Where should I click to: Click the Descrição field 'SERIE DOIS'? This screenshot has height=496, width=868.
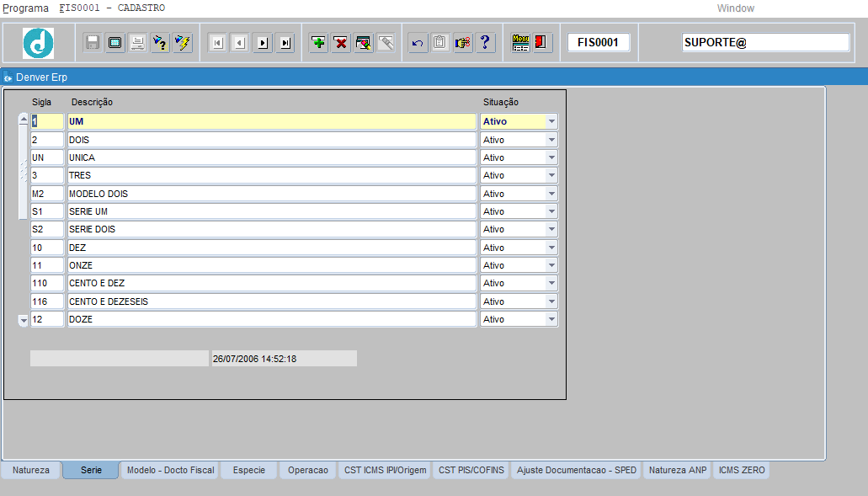point(272,229)
